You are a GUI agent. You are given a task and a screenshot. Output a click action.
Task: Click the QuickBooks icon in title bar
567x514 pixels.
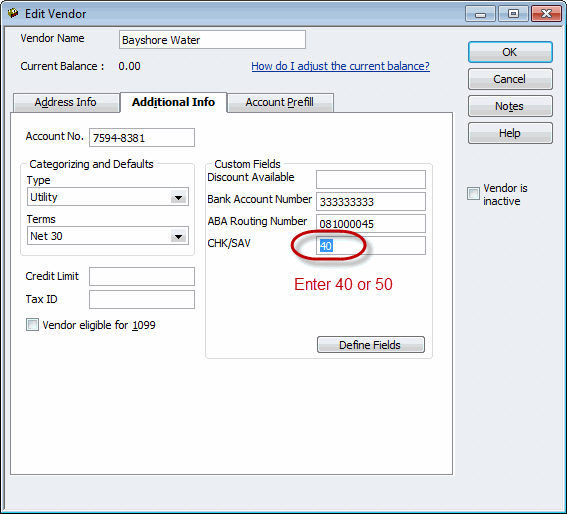(x=13, y=13)
